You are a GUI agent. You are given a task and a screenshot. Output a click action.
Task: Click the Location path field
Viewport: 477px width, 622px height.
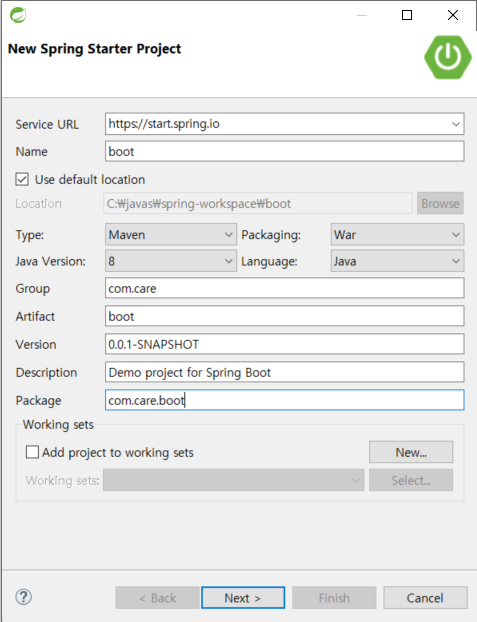tap(258, 203)
